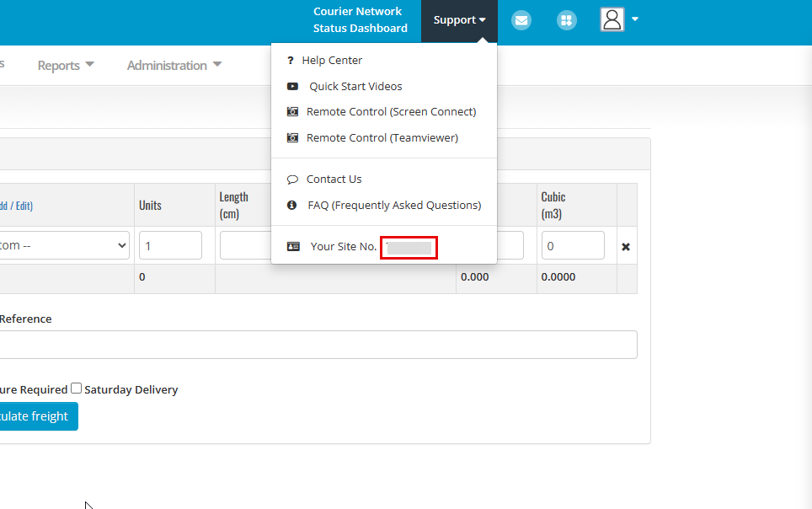Image resolution: width=812 pixels, height=509 pixels.
Task: Click the Add / Edit link
Action: click(x=17, y=206)
